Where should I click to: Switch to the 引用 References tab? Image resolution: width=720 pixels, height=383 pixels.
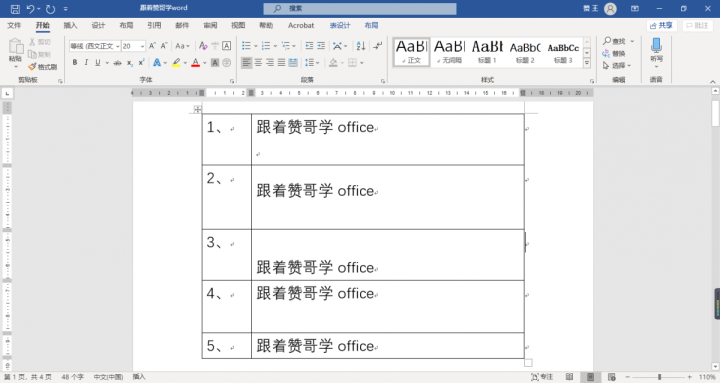coord(154,25)
